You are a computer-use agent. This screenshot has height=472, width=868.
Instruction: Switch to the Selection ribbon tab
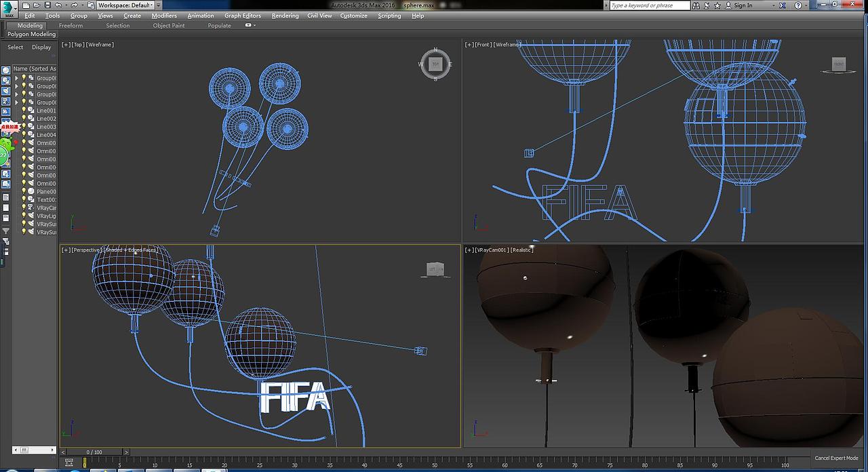tap(117, 26)
